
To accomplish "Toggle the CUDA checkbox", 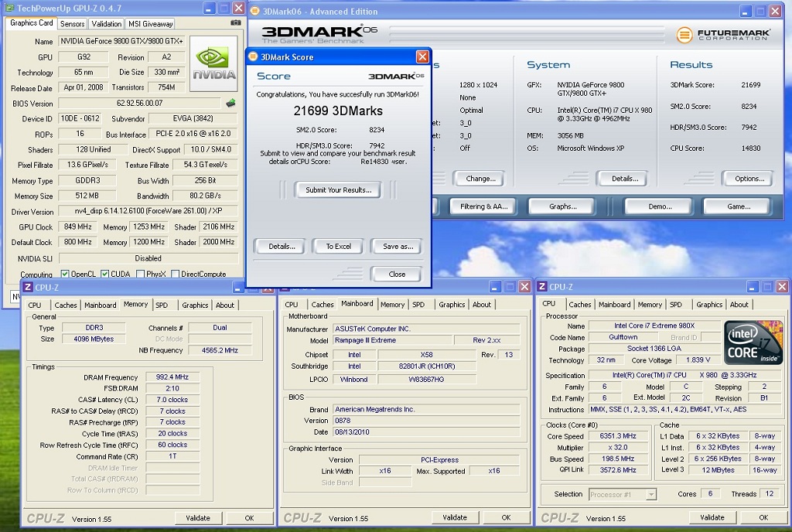I will coord(104,274).
